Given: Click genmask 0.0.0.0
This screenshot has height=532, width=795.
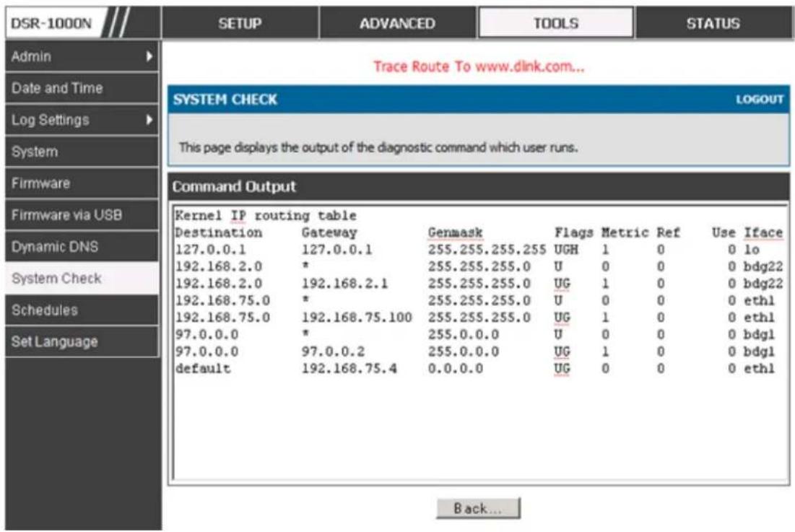Looking at the screenshot, I should [456, 369].
